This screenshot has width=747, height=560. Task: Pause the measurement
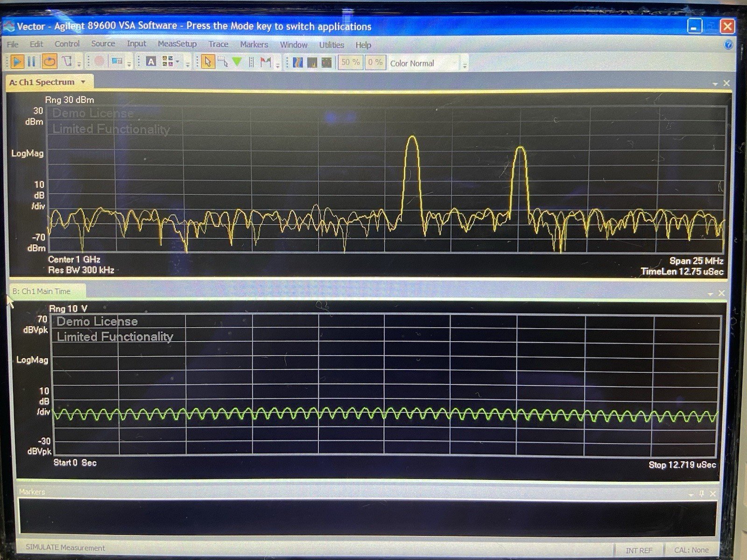32,62
